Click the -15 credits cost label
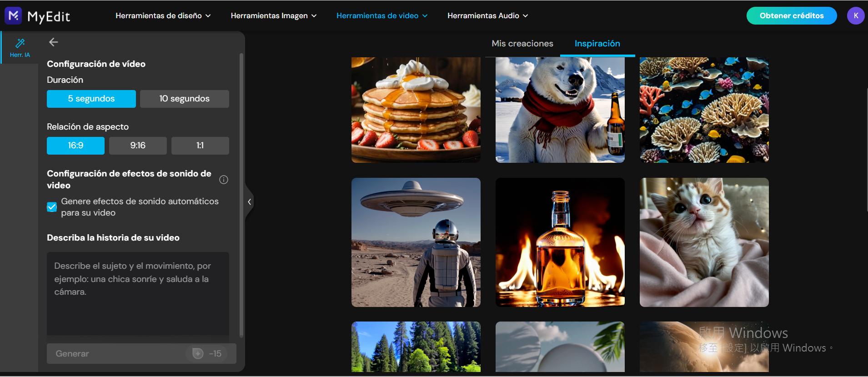Image resolution: width=868 pixels, height=377 pixels. [x=215, y=354]
